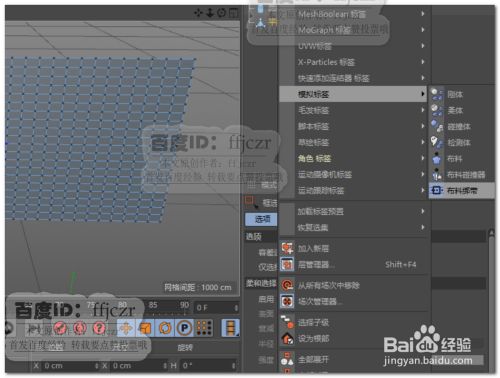
Task: Click the viewport zoom camera icon
Action: (210, 13)
